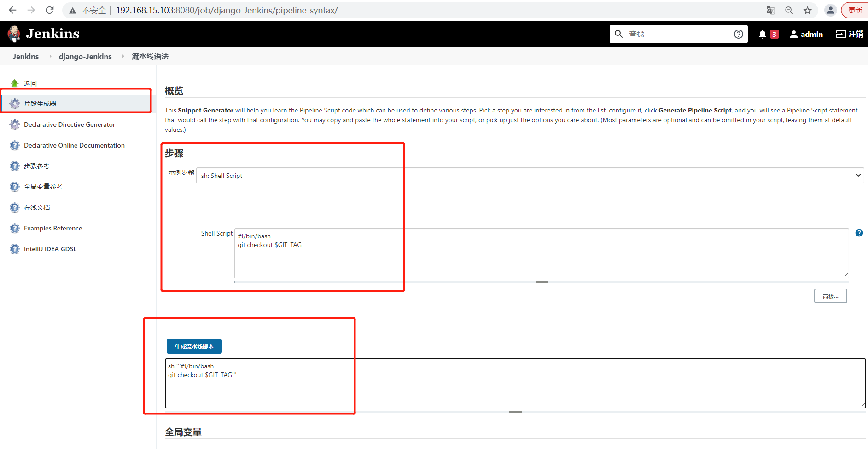
Task: Open the django-Jenkins breadcrumb link
Action: click(x=85, y=56)
